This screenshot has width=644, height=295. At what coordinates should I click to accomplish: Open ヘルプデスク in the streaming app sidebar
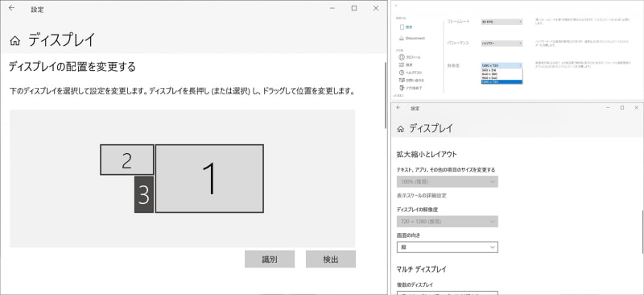coord(411,73)
